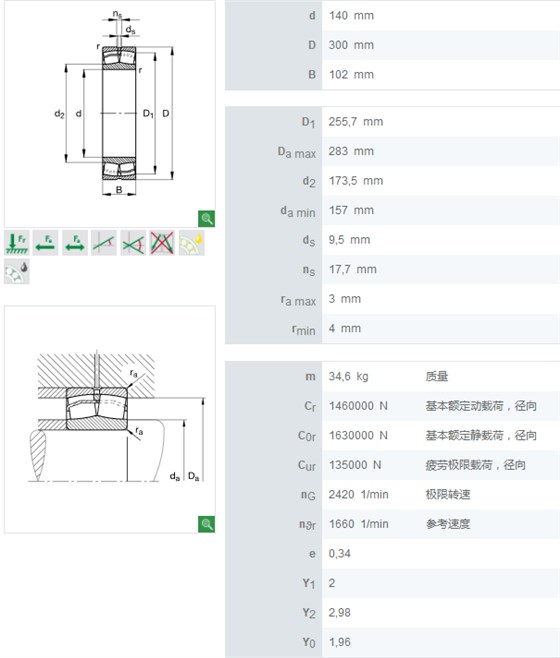This screenshot has width=560, height=658.
Task: Select the e value 0,34
Action: (340, 554)
